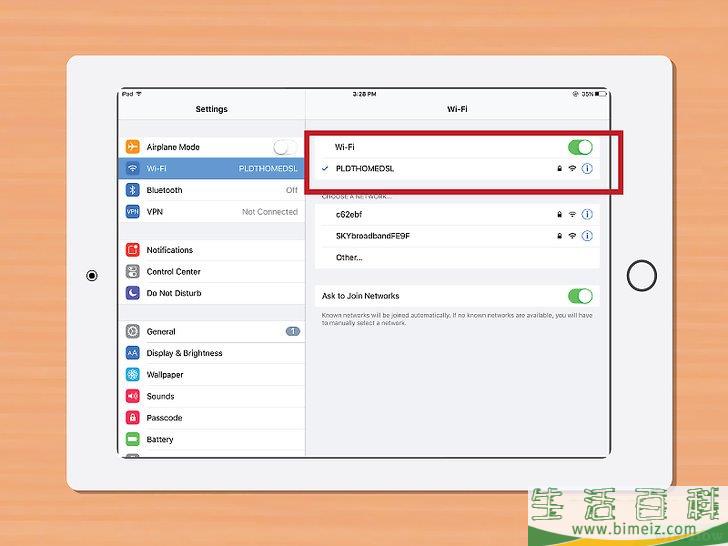Open info icon for SKYbroadbandFE9F network
The image size is (728, 546).
pyautogui.click(x=587, y=236)
